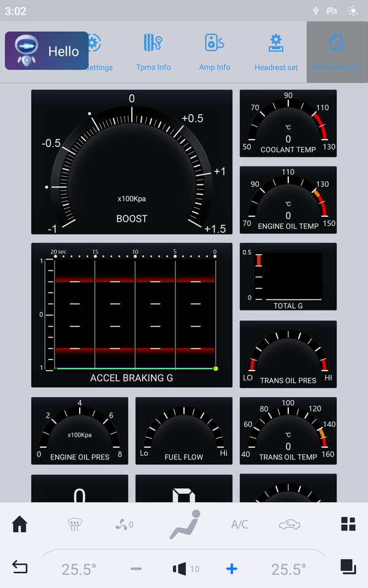Open the Headrest set tab

pos(276,52)
